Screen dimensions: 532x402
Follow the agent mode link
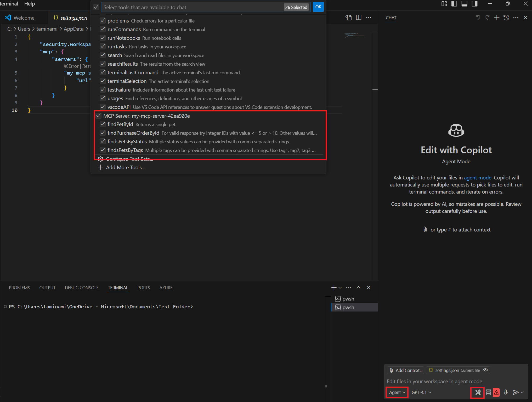click(477, 178)
